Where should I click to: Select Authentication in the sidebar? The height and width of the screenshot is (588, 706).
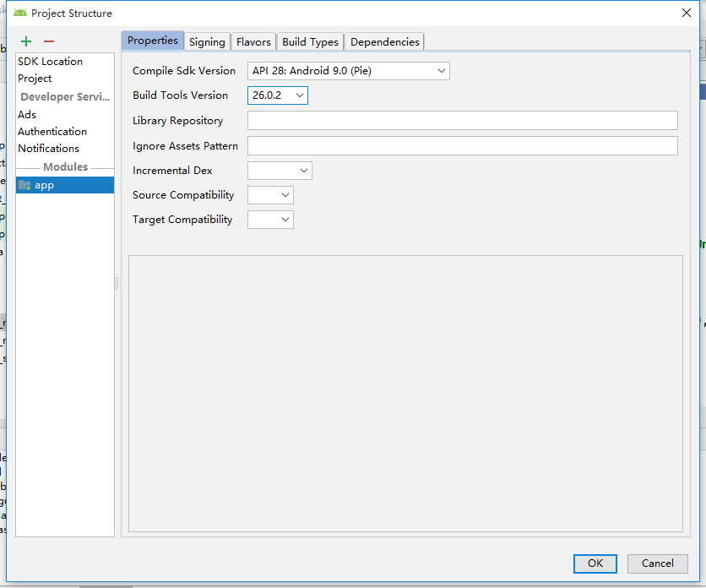(x=52, y=131)
